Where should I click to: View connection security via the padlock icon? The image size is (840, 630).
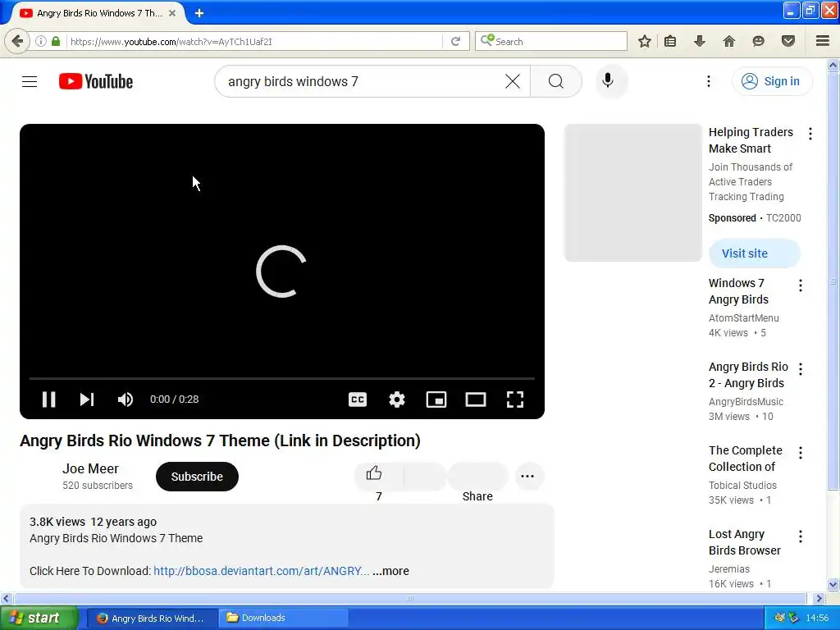56,41
